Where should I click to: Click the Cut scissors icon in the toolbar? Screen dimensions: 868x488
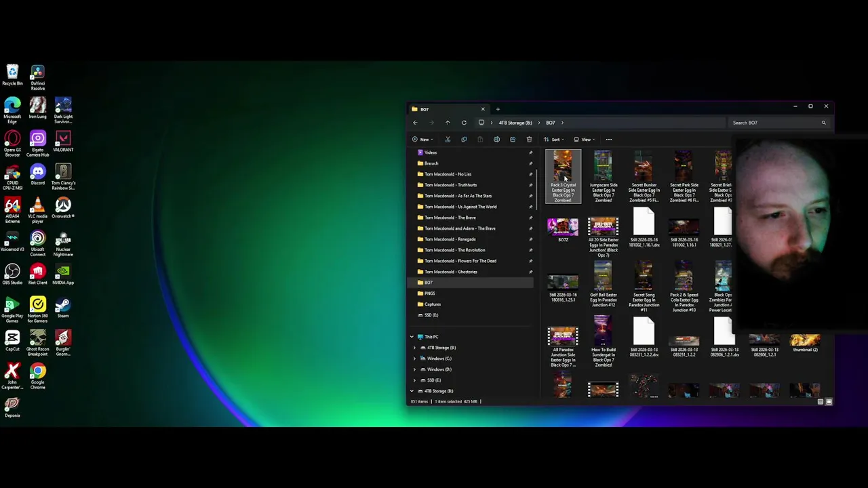point(448,140)
